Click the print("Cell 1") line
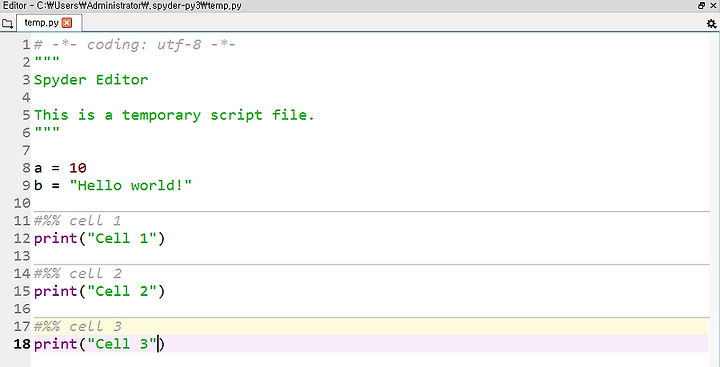 pyautogui.click(x=99, y=238)
